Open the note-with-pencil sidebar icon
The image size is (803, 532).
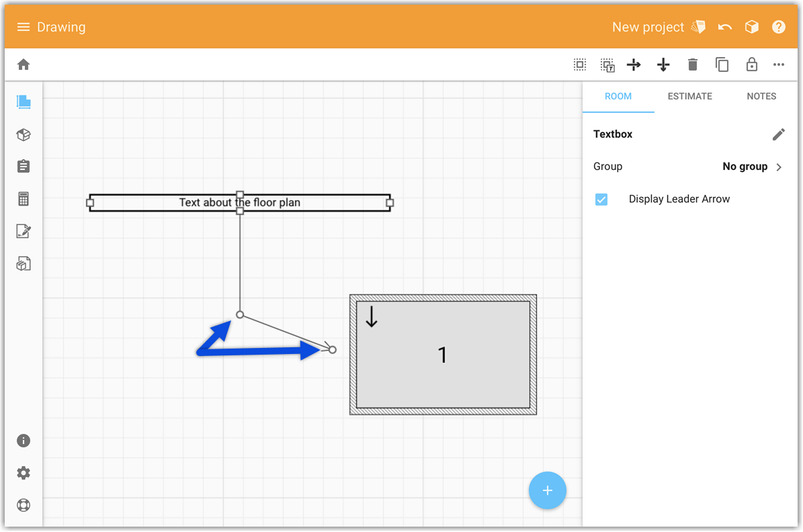[24, 232]
